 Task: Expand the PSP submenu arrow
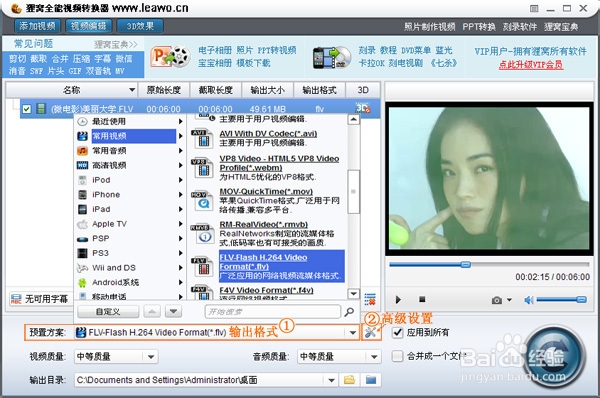tap(180, 238)
